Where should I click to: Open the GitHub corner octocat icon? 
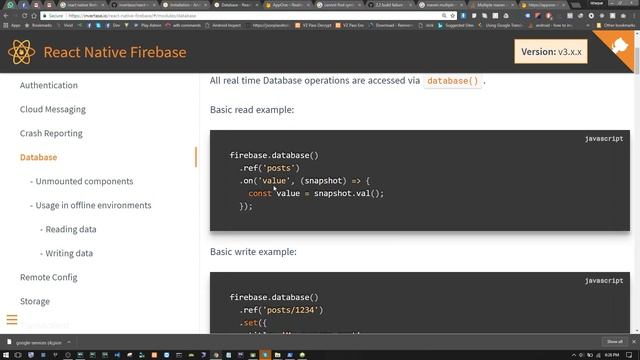pos(619,45)
